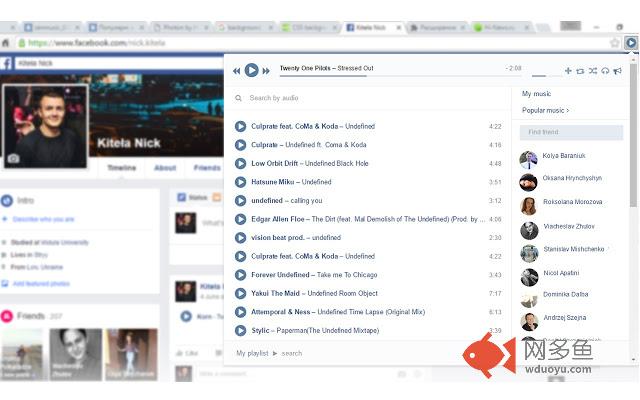This screenshot has width=640, height=400.
Task: Click the browser home button
Action: pos(6,43)
